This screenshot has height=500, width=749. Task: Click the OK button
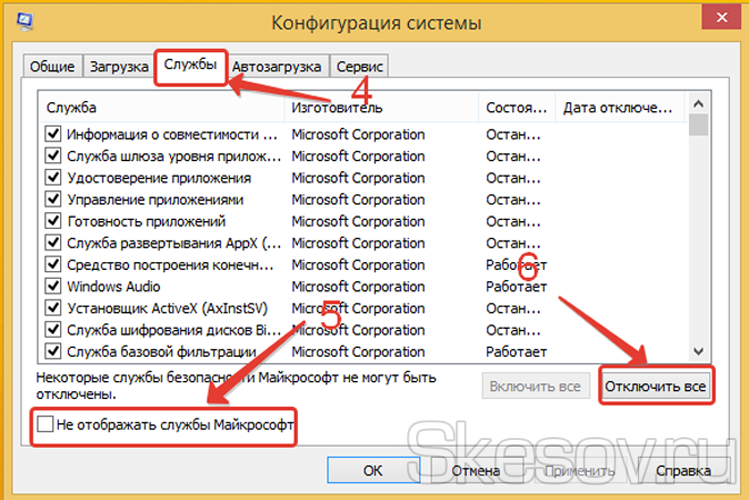pos(372,470)
